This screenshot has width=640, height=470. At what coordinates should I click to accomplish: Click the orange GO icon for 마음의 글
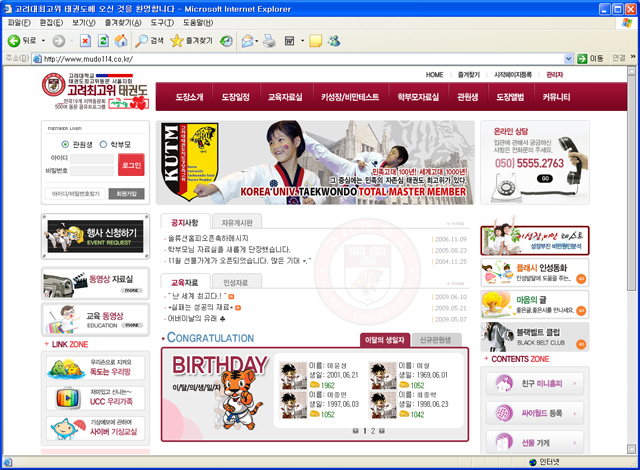point(581,311)
